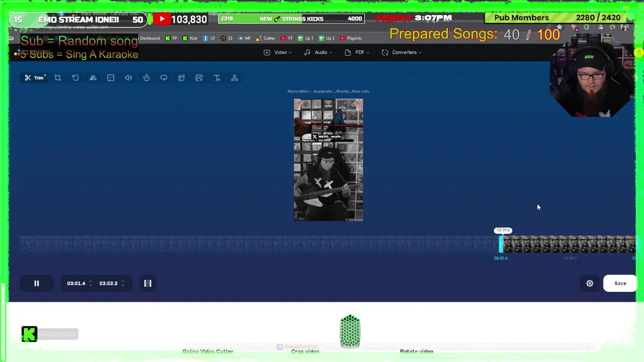The width and height of the screenshot is (644, 362).
Task: Click the Rotate video link
Action: tap(417, 351)
